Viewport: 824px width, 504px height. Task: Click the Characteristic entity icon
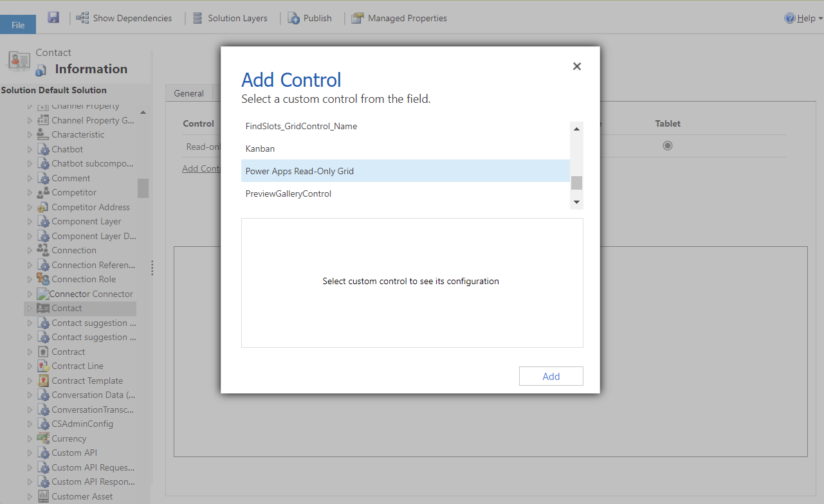43,134
